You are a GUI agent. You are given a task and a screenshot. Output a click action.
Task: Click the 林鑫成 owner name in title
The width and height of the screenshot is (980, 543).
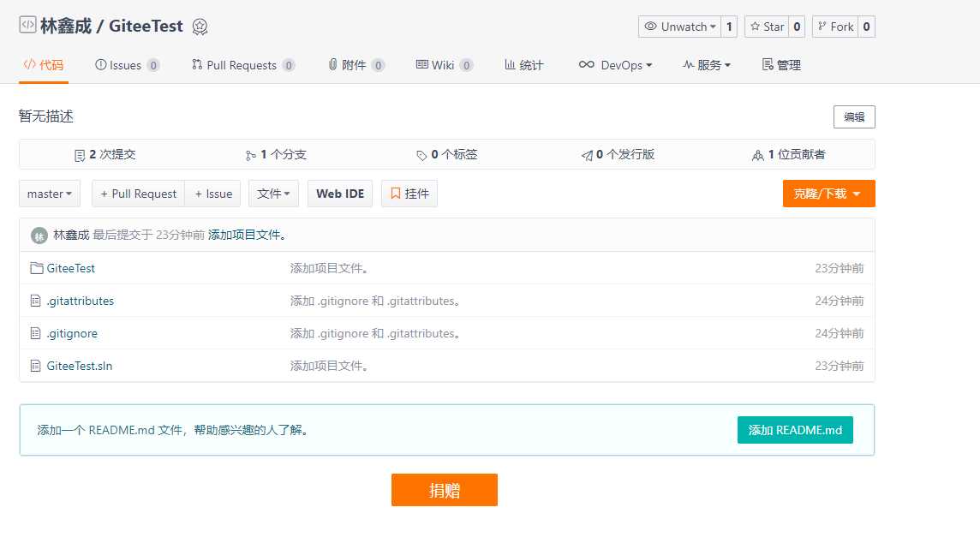coord(66,26)
